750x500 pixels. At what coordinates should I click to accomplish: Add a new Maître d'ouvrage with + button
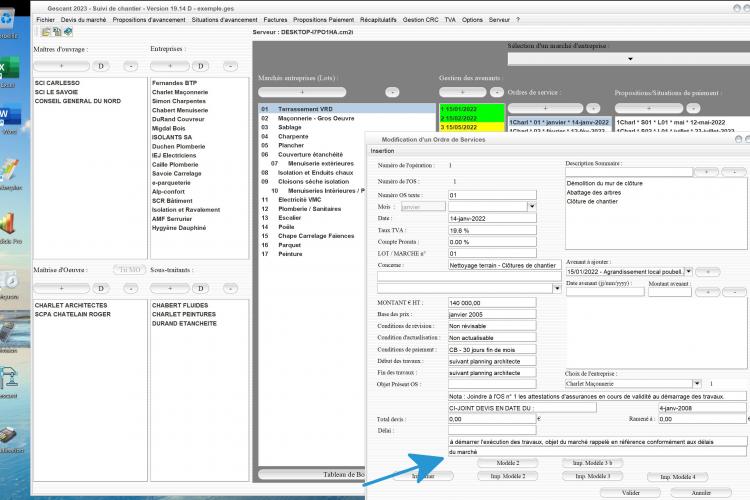pyautogui.click(x=61, y=66)
